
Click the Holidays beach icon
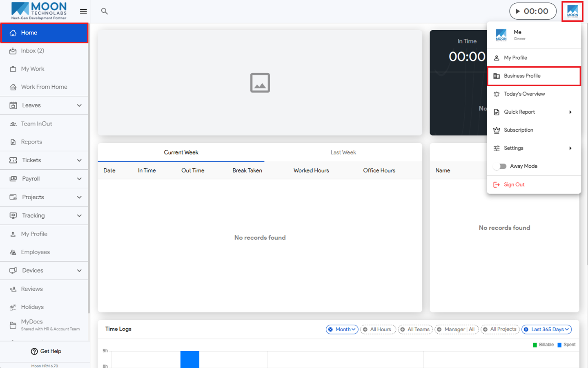(x=13, y=307)
